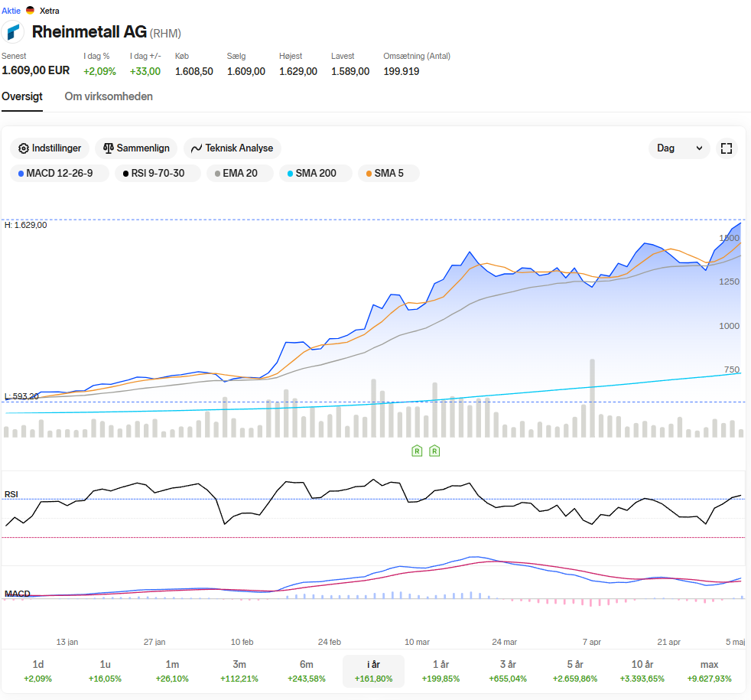
Task: Select the 3 år time range
Action: pyautogui.click(x=508, y=671)
